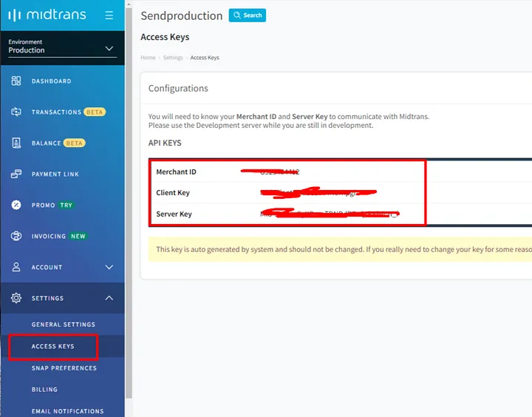The image size is (532, 417).
Task: Open General Settings submenu item
Action: tap(64, 325)
